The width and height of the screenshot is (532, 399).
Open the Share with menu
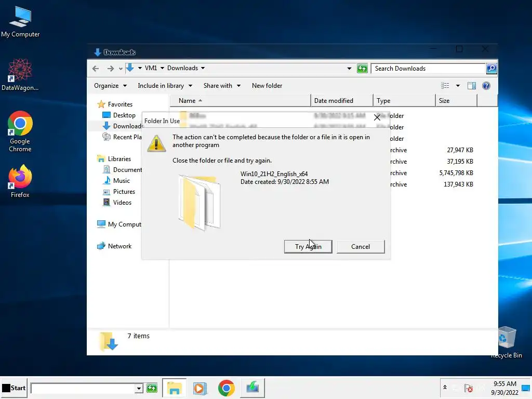pos(222,86)
